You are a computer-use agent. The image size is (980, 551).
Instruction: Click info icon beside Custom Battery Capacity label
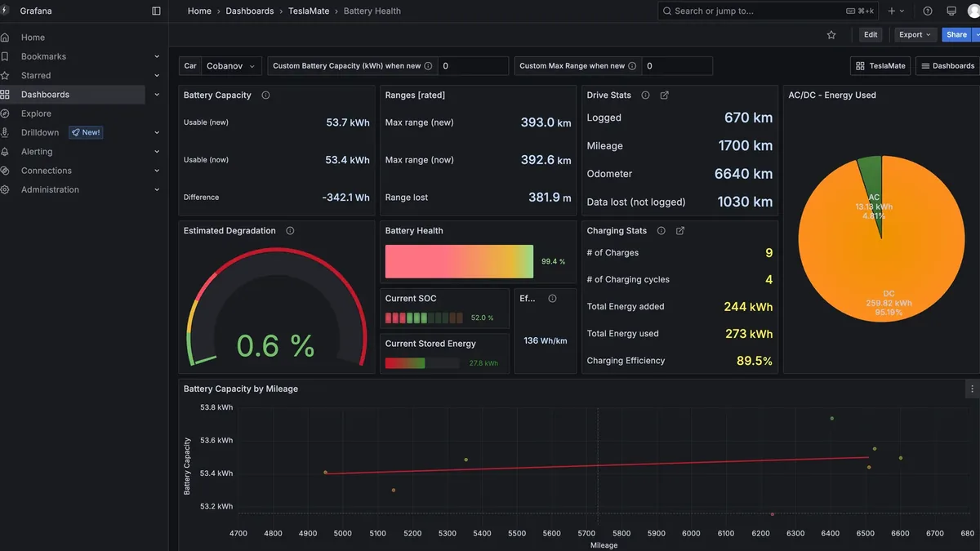429,66
